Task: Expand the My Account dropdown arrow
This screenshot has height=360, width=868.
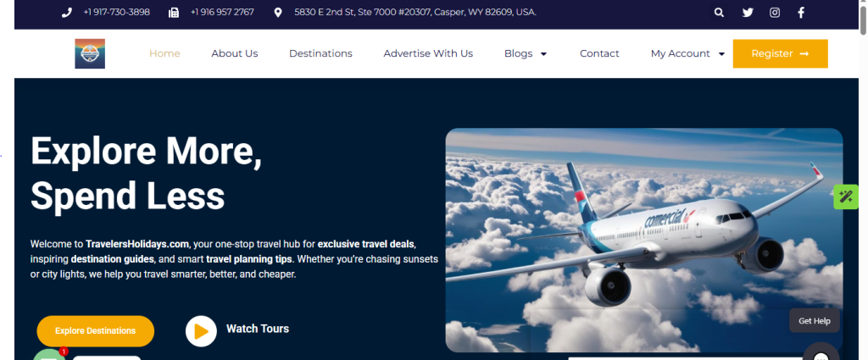Action: point(721,53)
